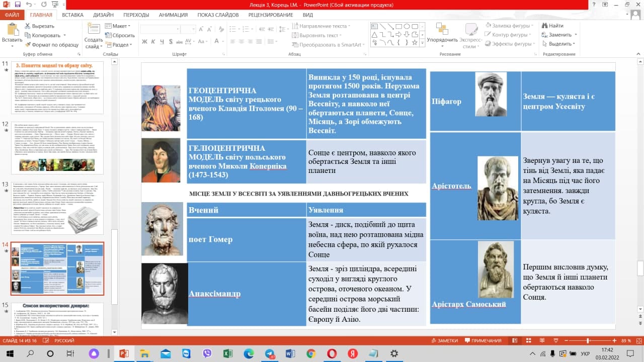Switch to the ВСТАВКА tab
The image size is (644, 362).
pos(73,15)
